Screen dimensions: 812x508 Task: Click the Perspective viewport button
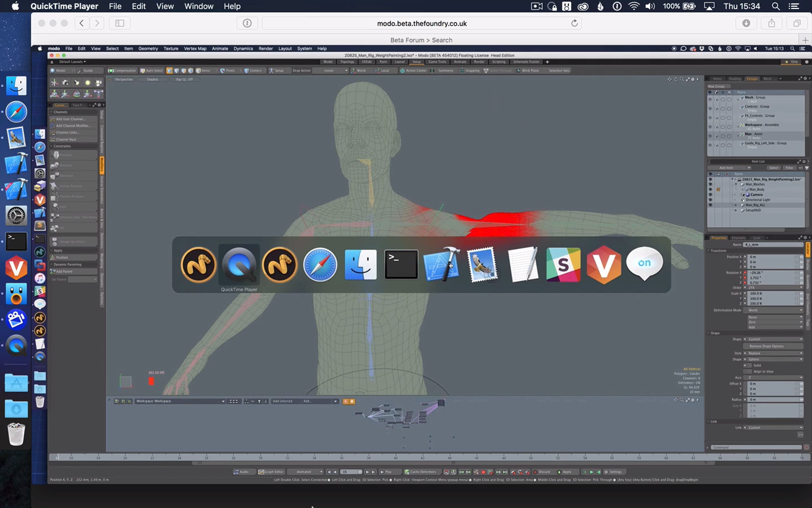[123, 80]
